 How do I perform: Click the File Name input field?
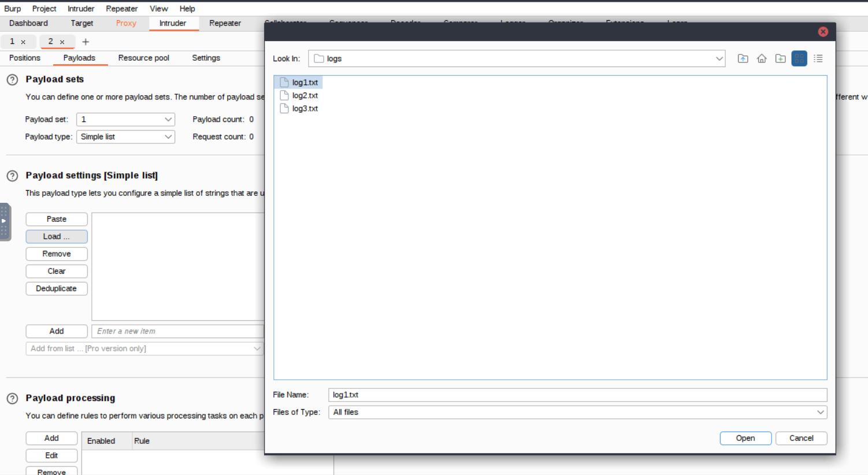tap(577, 395)
